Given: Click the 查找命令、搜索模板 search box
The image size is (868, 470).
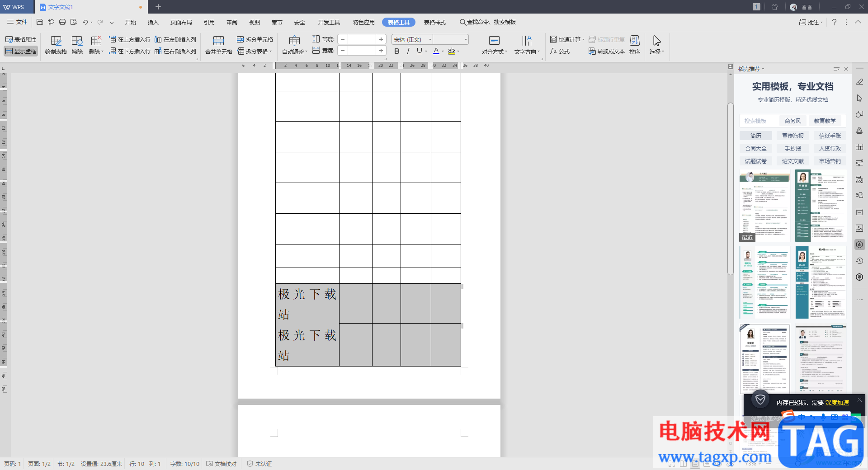Looking at the screenshot, I should coord(488,22).
